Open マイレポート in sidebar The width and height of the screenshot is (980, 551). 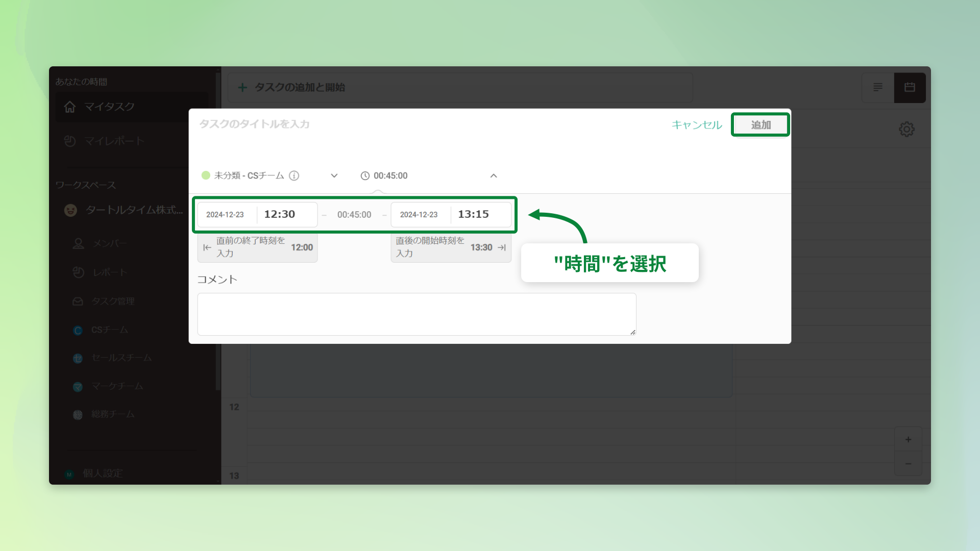(113, 141)
